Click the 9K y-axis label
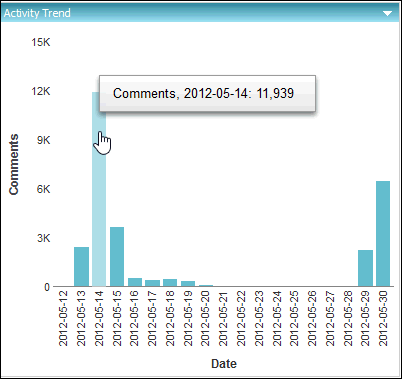Image resolution: width=402 pixels, height=379 pixels. click(44, 140)
